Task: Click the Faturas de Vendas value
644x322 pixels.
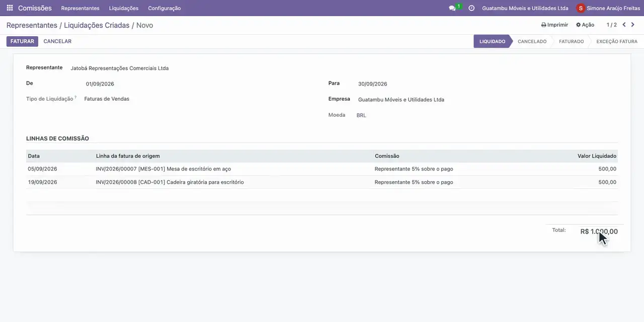Action: [107, 99]
